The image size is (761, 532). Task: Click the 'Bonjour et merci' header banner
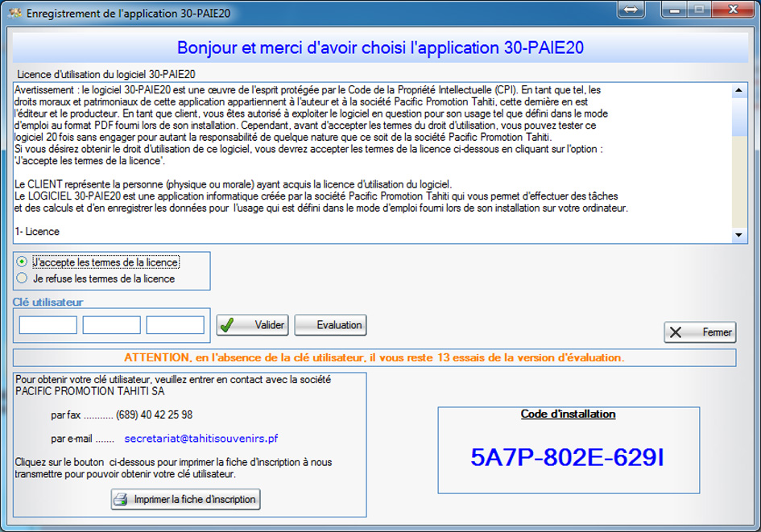click(x=380, y=47)
